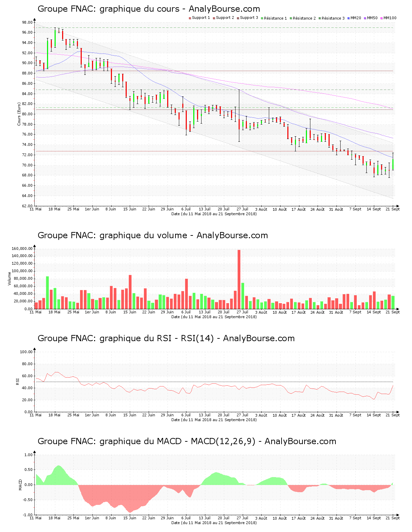Screen dimensions: 412x532
Task: Click the 100.00 tick on the RSI axis
Action: click(26, 352)
